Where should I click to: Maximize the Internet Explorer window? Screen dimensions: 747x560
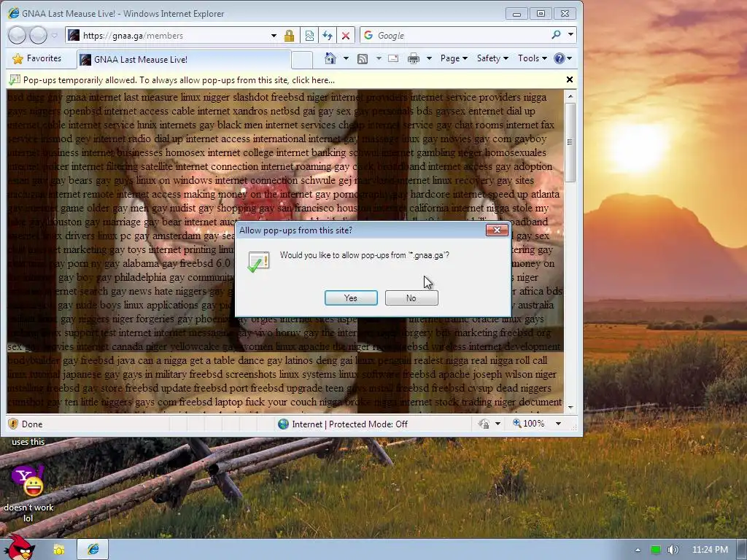tap(541, 14)
